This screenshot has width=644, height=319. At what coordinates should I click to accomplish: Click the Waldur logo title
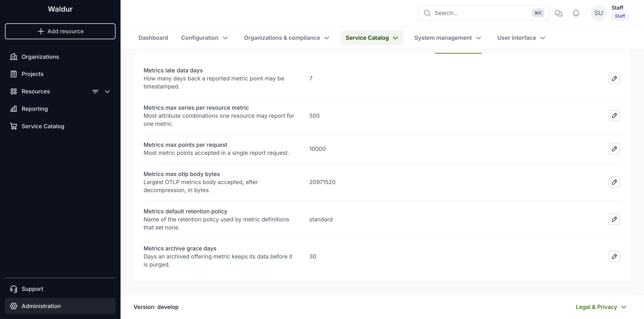(60, 9)
